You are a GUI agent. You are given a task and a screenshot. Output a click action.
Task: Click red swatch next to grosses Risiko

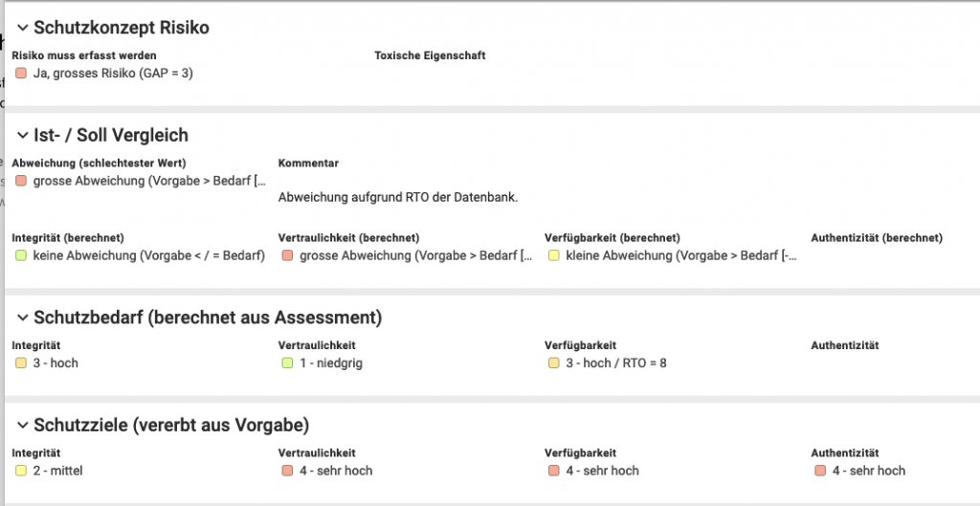(21, 73)
